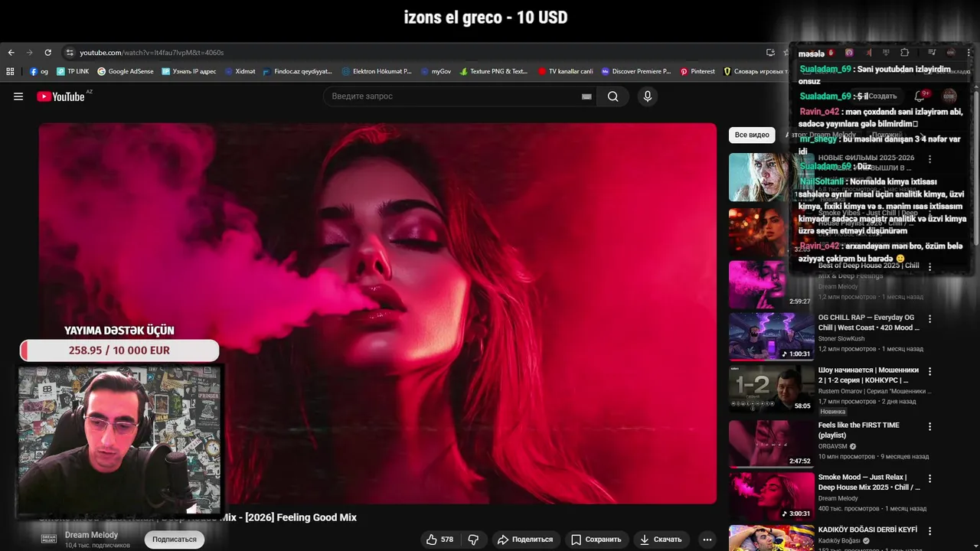Viewport: 980px width, 551px height.
Task: Open the 'og' Facebook bookmark
Action: 39,71
